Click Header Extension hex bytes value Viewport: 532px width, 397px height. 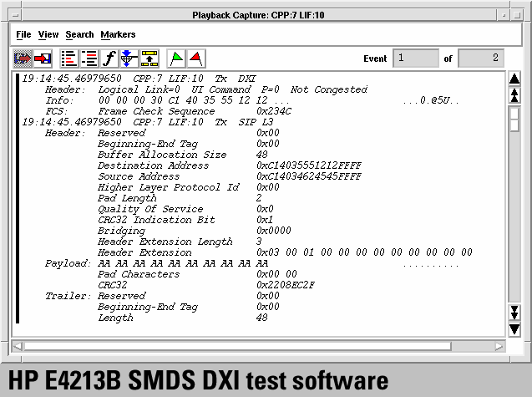[364, 252]
